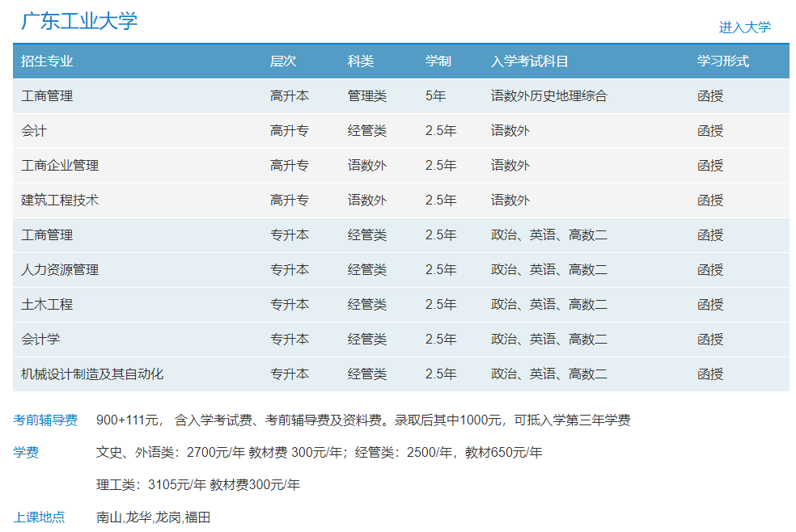The image size is (796, 532).
Task: Click 2.5年 in the 建筑工程技术 row
Action: coord(441,201)
